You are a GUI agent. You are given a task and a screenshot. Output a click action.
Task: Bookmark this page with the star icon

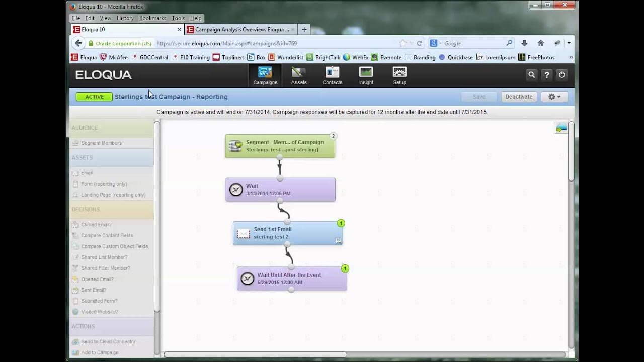pyautogui.click(x=403, y=43)
